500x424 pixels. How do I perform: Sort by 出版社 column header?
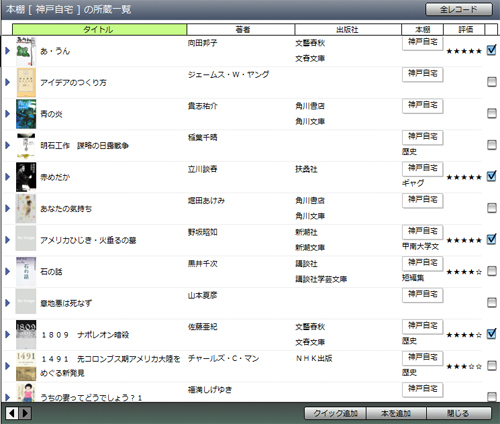coord(348,29)
